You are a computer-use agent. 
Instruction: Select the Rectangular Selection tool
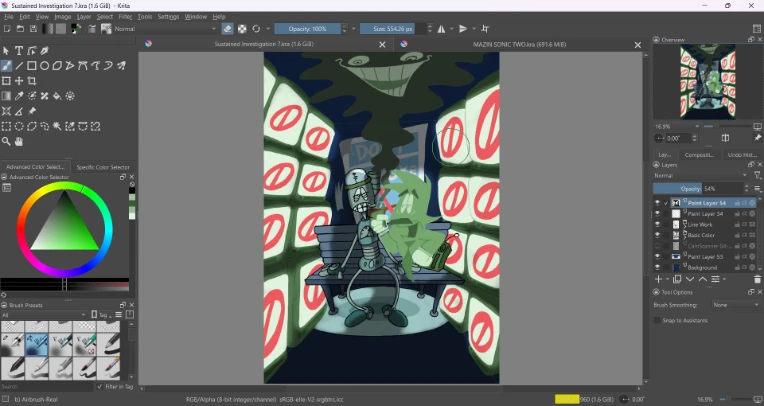pos(6,126)
